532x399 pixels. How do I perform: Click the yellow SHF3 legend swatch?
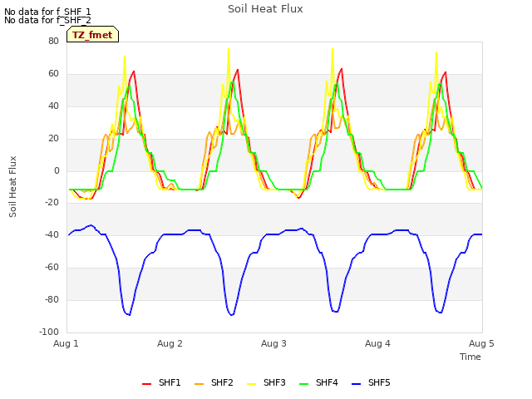click(251, 384)
